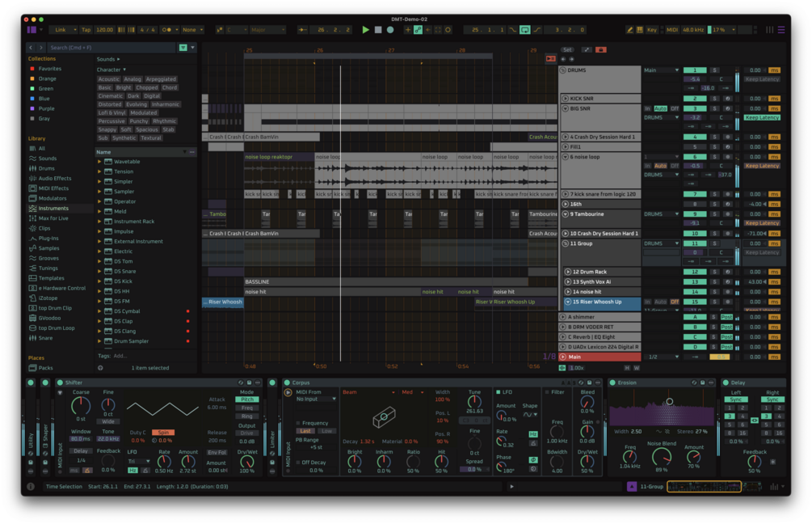The image size is (812, 524).
Task: Click the Link button
Action: pos(61,30)
